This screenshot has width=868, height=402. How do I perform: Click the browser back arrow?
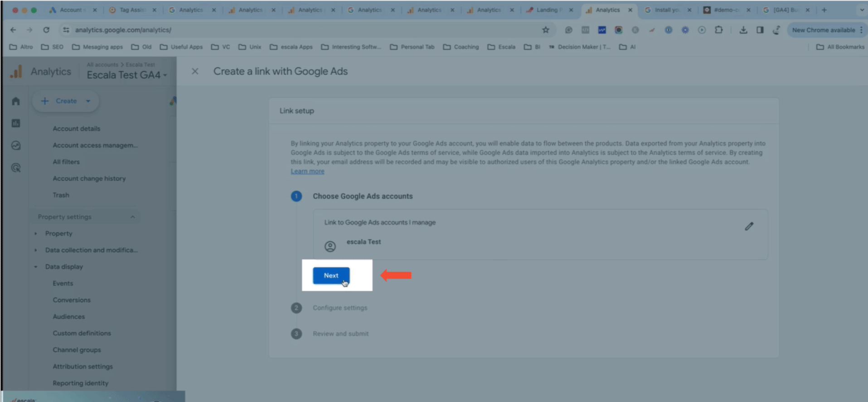tap(13, 30)
